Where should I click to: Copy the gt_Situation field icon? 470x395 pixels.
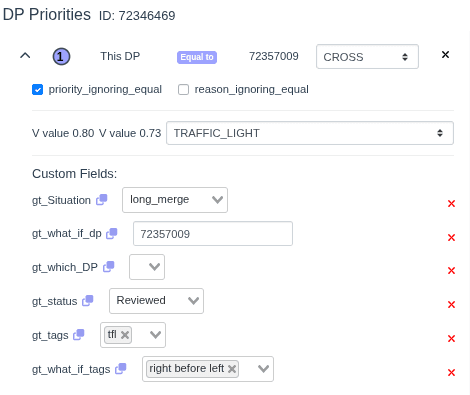click(x=102, y=200)
